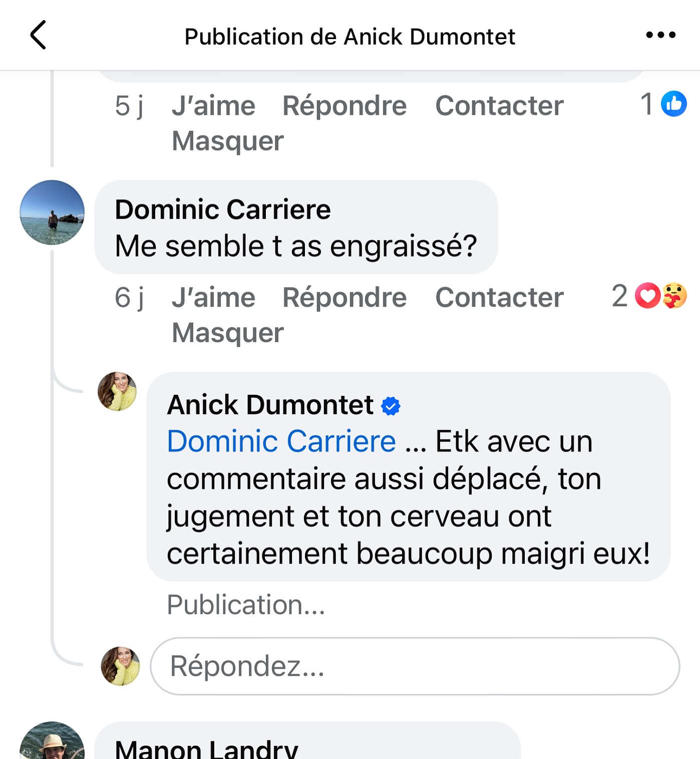Like Dominic Carriere's comment with J'aime
700x759 pixels.
[213, 298]
